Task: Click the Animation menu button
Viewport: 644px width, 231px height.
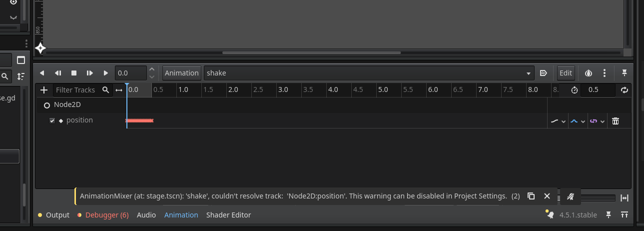Action: point(182,73)
